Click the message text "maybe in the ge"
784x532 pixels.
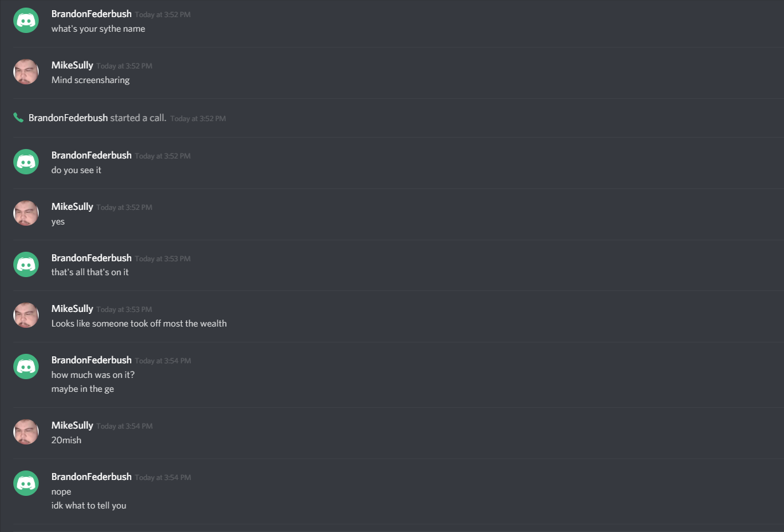[x=82, y=389]
